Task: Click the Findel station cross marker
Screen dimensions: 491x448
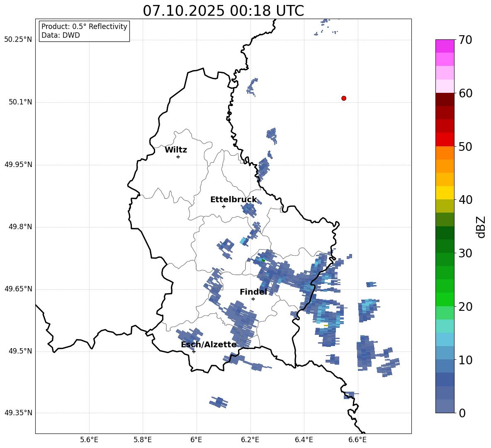Action: [253, 299]
